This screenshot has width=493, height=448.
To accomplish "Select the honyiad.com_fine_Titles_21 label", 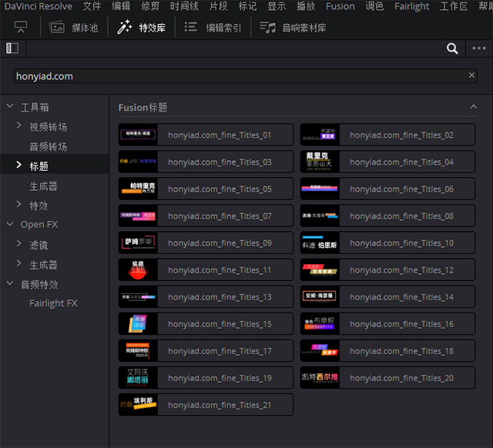I will pos(220,405).
